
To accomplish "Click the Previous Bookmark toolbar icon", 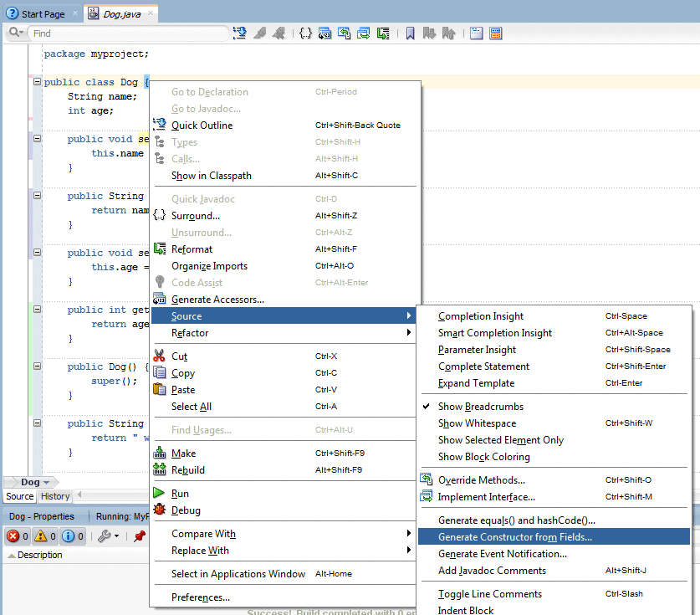I will [448, 33].
